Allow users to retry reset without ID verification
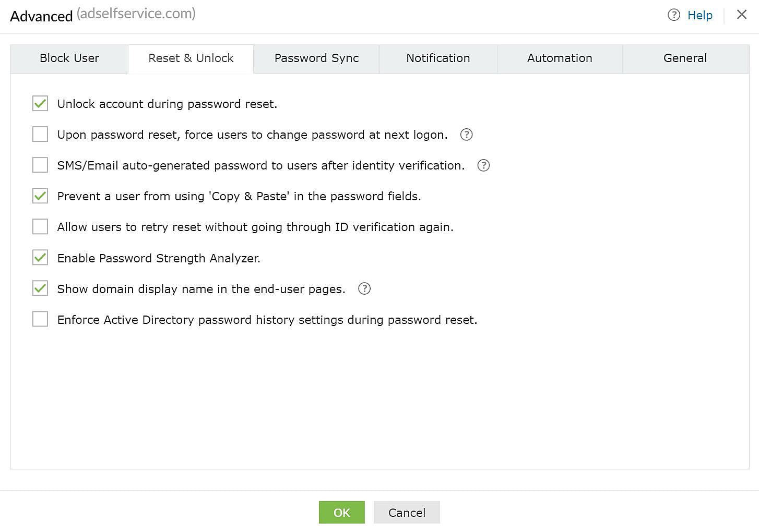The width and height of the screenshot is (759, 532). [40, 226]
